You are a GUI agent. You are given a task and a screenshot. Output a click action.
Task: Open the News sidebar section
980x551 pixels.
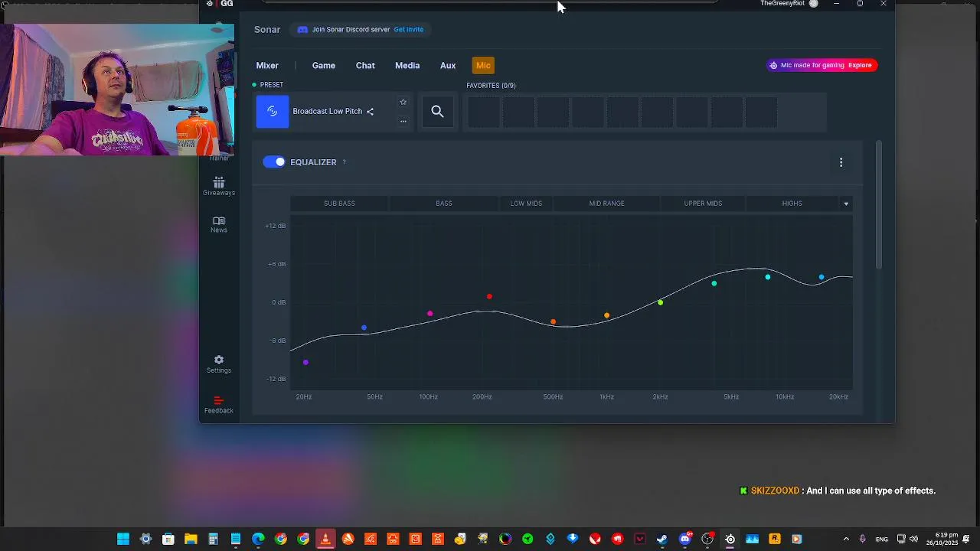click(219, 224)
